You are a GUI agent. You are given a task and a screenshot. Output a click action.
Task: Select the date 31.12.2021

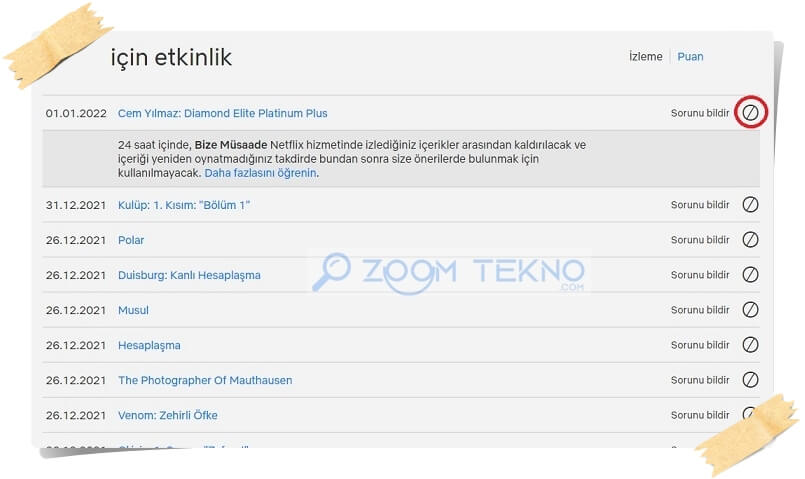76,205
